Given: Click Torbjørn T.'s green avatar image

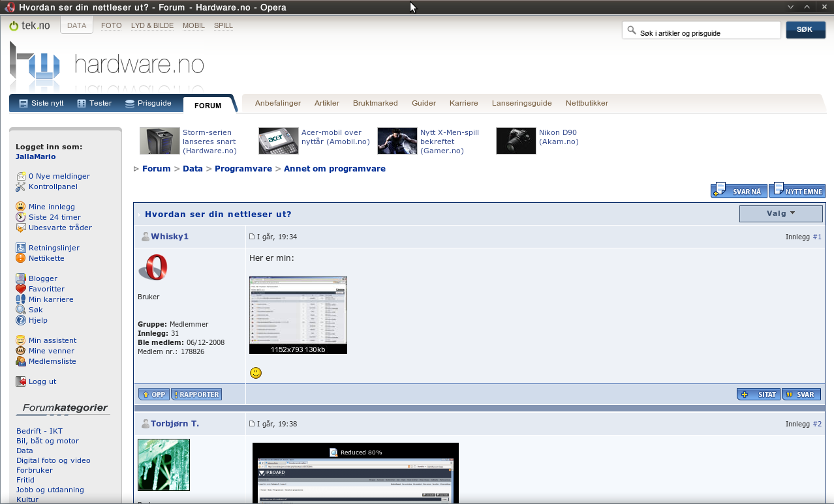Looking at the screenshot, I should (x=164, y=465).
